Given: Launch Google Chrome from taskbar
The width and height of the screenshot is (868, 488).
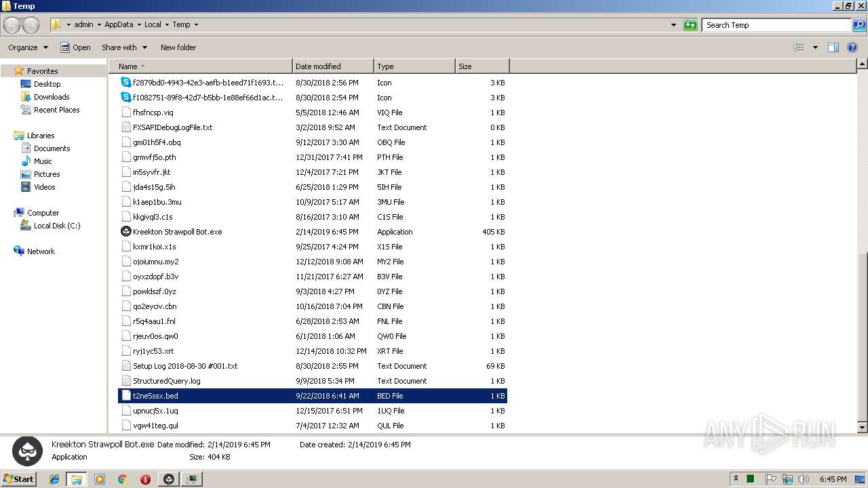Looking at the screenshot, I should [123, 479].
